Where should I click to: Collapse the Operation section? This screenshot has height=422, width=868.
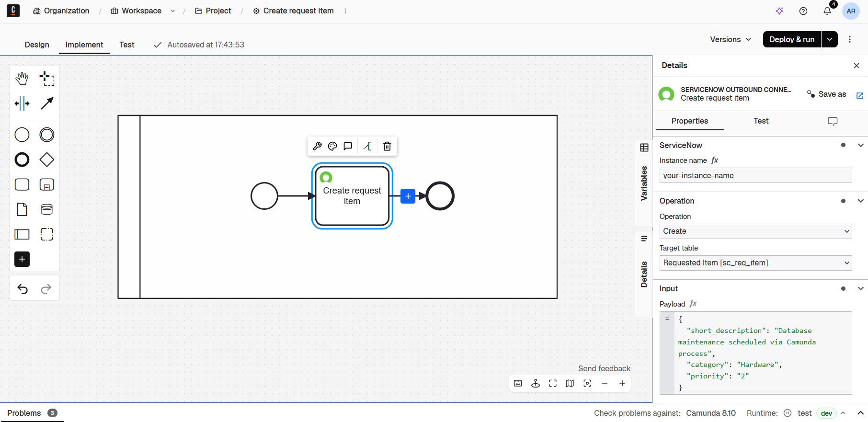click(860, 201)
